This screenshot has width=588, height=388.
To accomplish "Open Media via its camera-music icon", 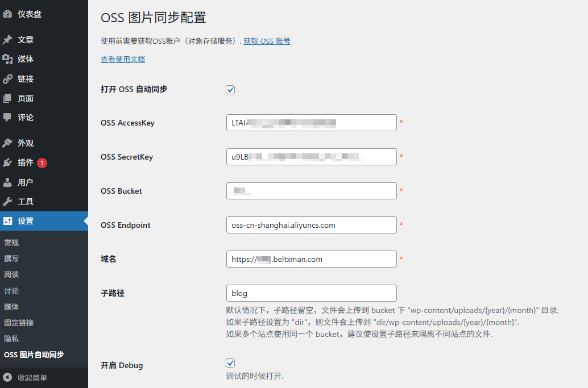I will [x=7, y=59].
